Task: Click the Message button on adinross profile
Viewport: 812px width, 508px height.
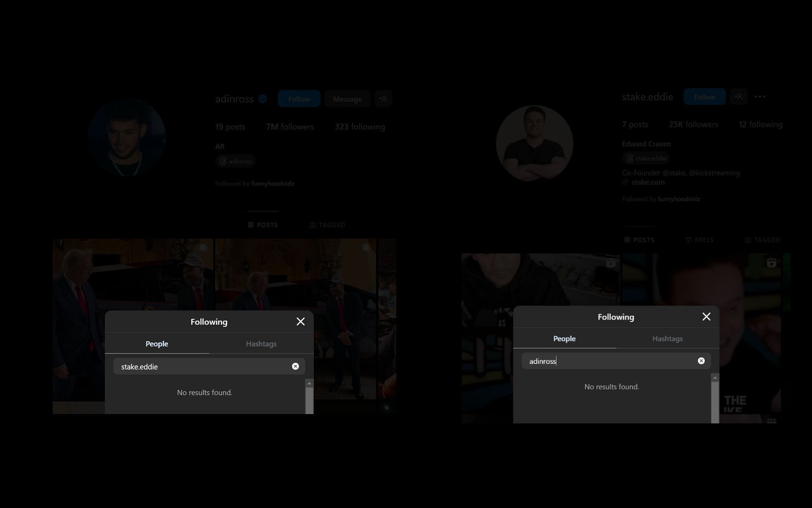Action: coord(347,98)
